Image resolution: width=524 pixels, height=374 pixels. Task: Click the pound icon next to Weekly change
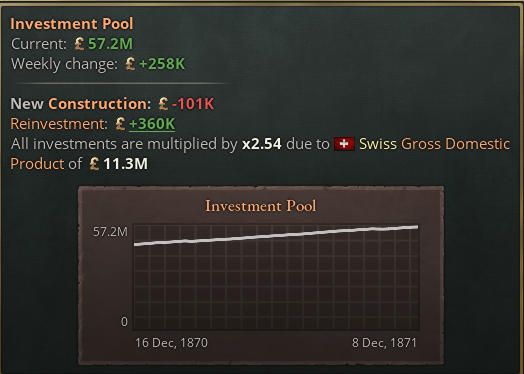click(130, 64)
